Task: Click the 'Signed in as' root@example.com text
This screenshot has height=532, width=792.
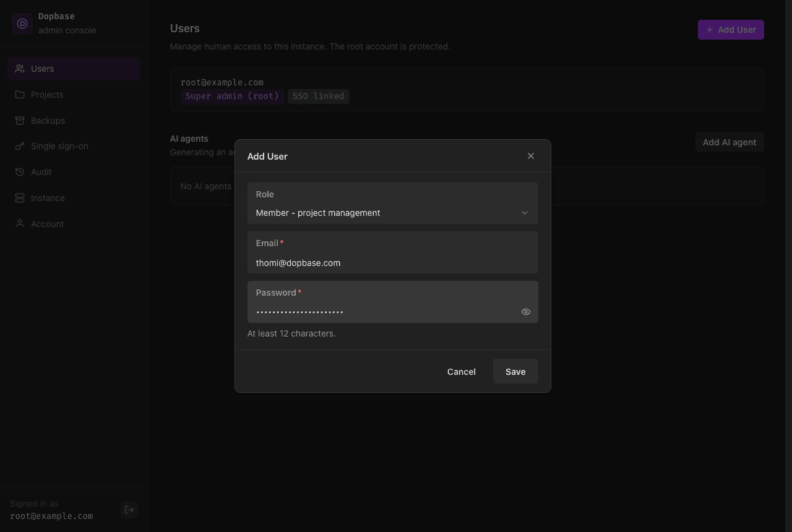Action: pyautogui.click(x=52, y=516)
